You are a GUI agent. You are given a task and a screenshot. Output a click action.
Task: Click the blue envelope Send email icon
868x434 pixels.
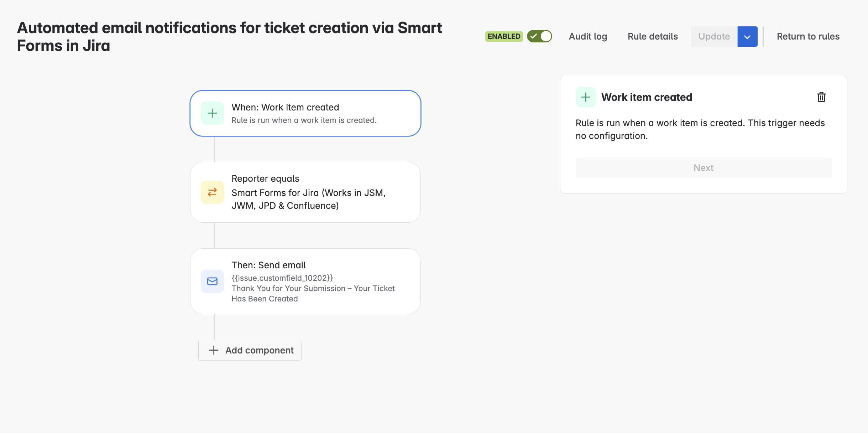coord(212,281)
